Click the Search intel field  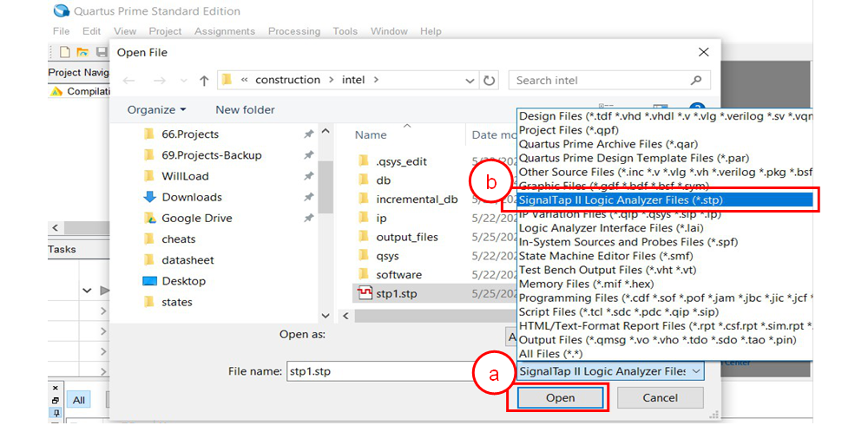(x=609, y=81)
